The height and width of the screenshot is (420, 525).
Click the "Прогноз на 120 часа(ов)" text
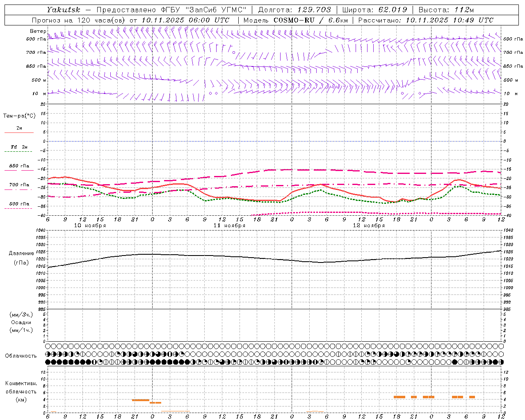(79, 20)
